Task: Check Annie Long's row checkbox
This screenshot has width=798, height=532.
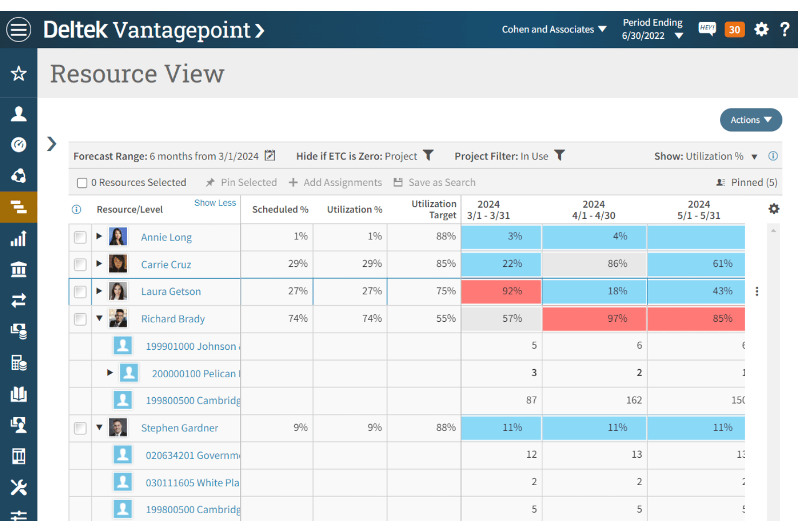Action: coord(80,237)
